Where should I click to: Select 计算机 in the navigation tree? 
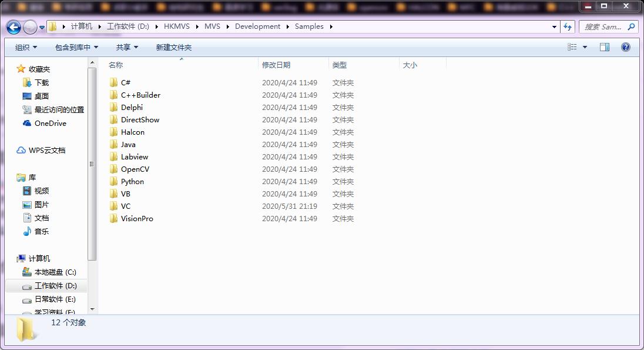click(33, 259)
